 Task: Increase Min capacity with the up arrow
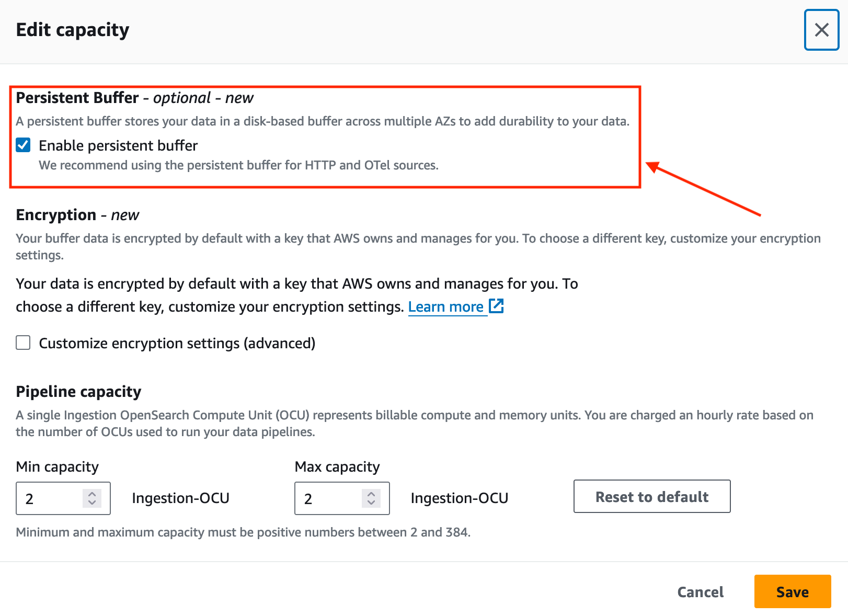click(92, 494)
